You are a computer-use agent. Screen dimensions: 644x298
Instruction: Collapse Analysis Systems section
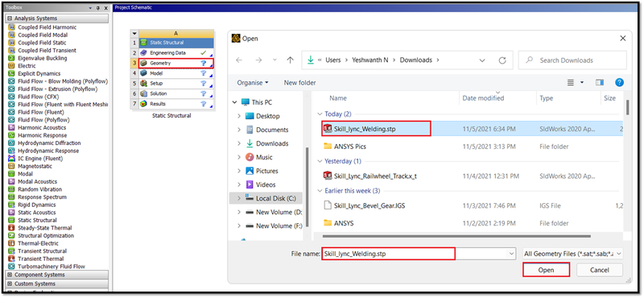[x=10, y=19]
